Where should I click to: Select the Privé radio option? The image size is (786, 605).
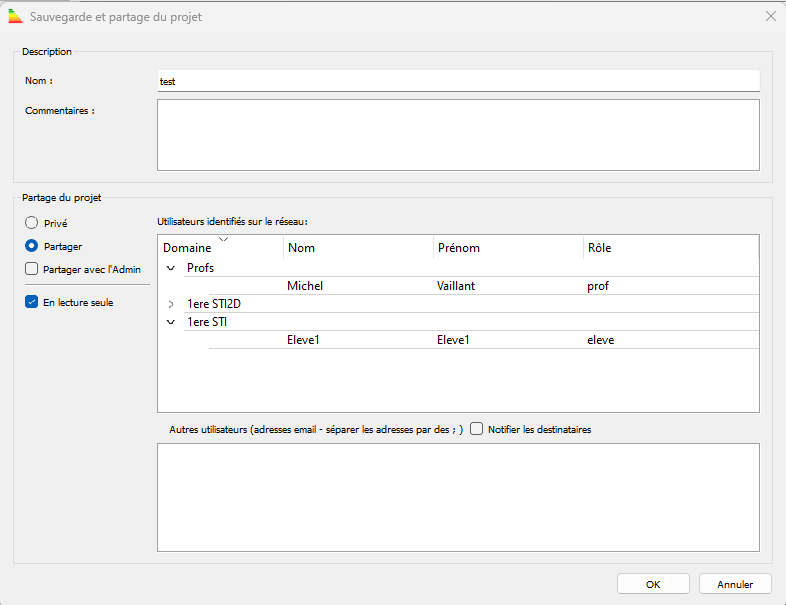pyautogui.click(x=32, y=223)
